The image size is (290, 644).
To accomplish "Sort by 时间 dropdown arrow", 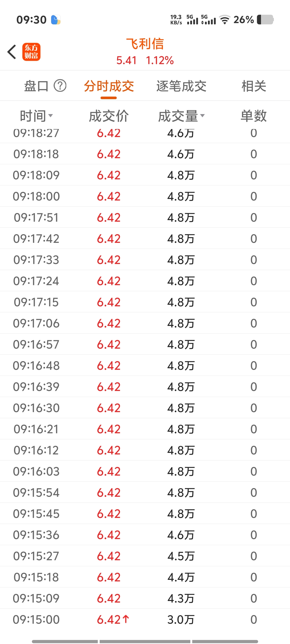I will tap(51, 115).
